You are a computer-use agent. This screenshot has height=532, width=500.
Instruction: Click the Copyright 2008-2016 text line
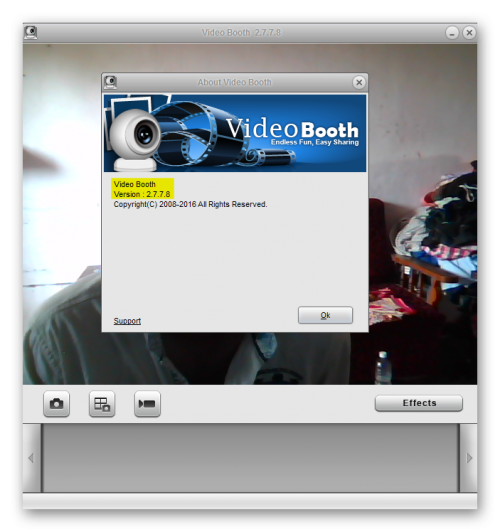[190, 204]
